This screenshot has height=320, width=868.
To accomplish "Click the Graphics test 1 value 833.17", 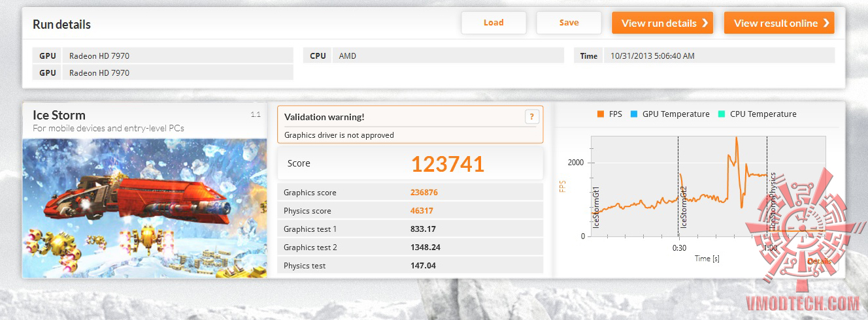I will [x=424, y=229].
